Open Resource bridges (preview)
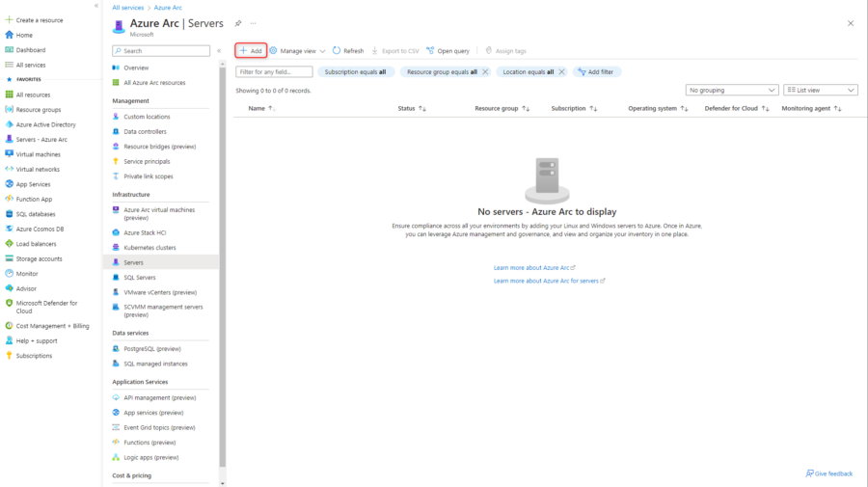 tap(161, 147)
